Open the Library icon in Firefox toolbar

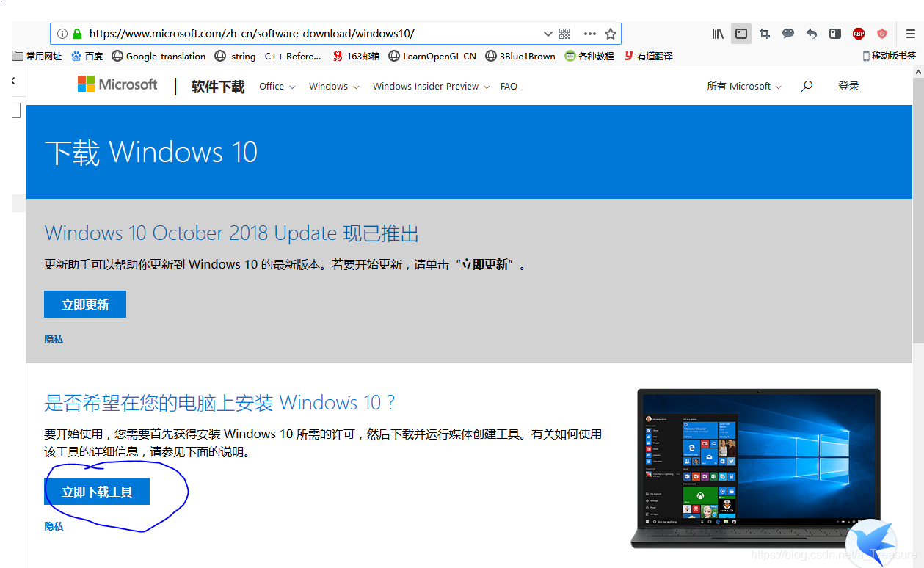tap(718, 34)
